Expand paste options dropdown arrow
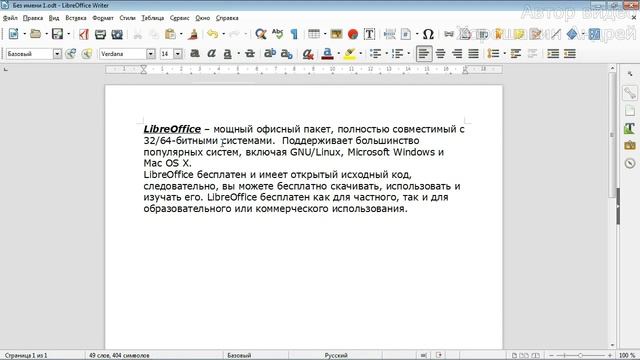Viewport: 640px width, 360px height. (181, 34)
